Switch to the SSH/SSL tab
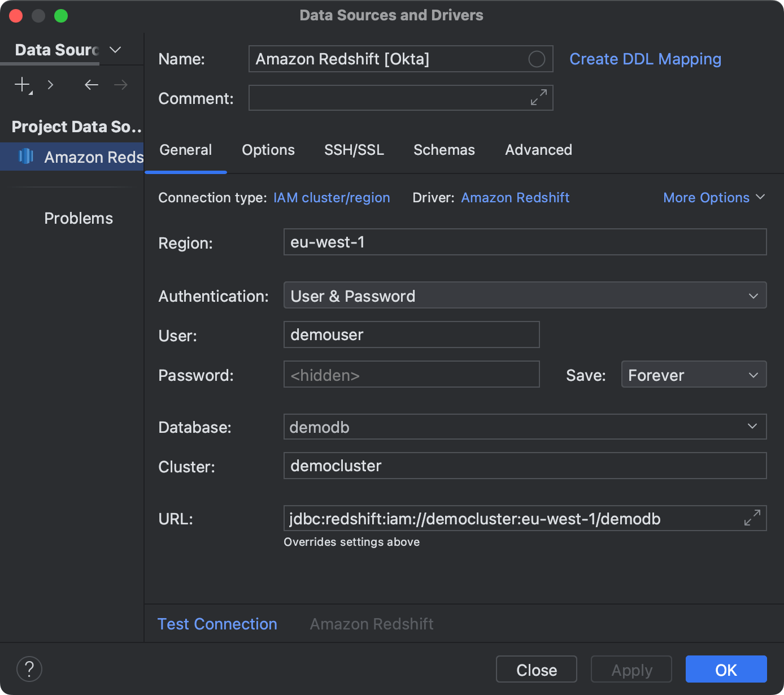784x695 pixels. click(354, 150)
